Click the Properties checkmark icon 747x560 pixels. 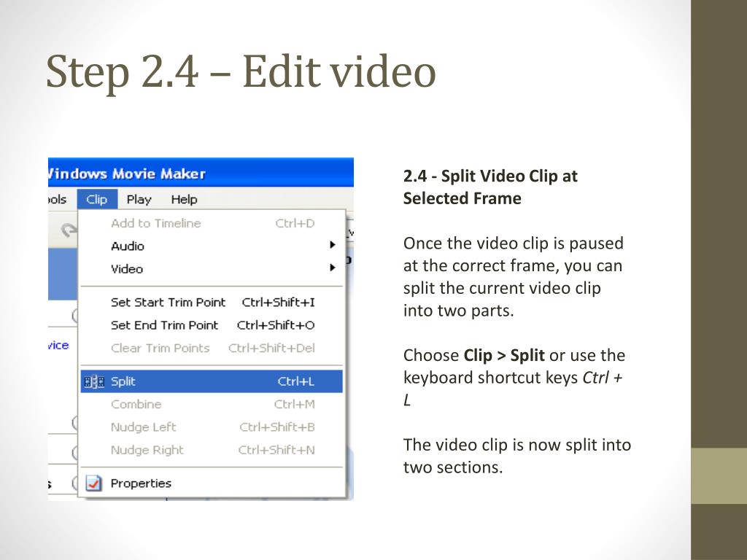tap(94, 483)
